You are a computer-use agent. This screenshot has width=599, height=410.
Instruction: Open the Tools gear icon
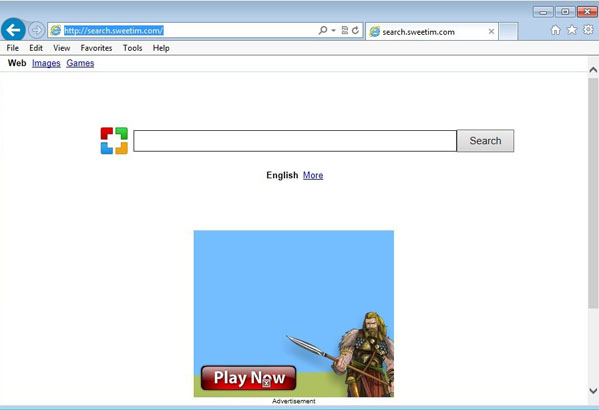pos(588,29)
